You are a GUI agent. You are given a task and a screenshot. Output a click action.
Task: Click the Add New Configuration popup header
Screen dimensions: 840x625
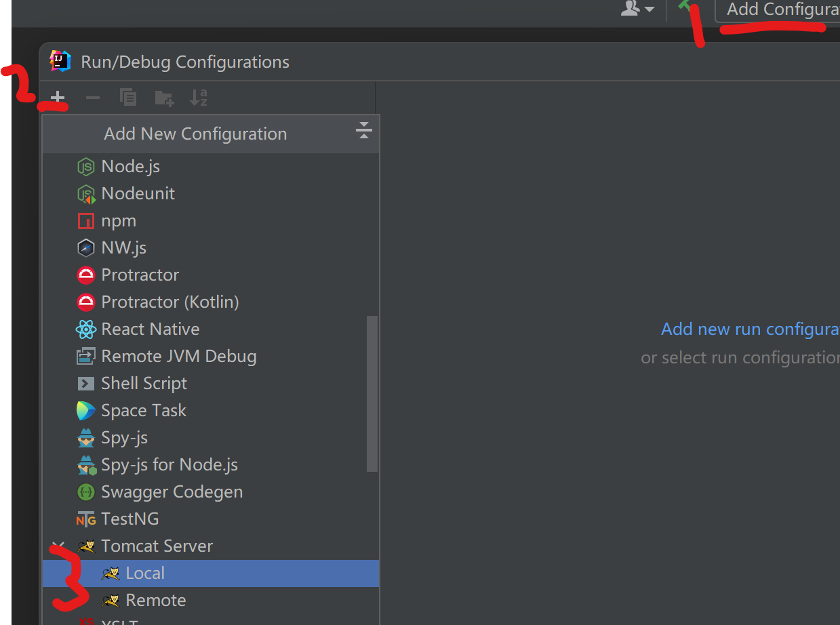coord(211,134)
